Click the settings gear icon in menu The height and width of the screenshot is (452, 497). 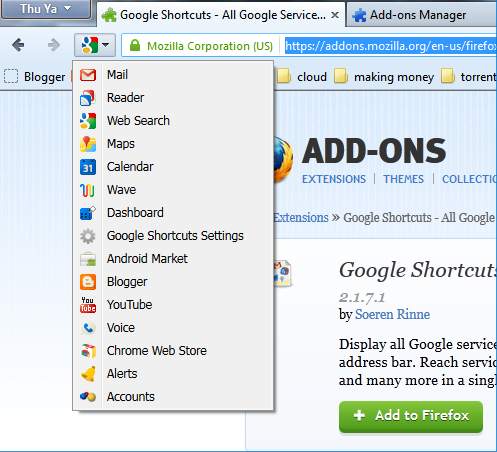(88, 236)
